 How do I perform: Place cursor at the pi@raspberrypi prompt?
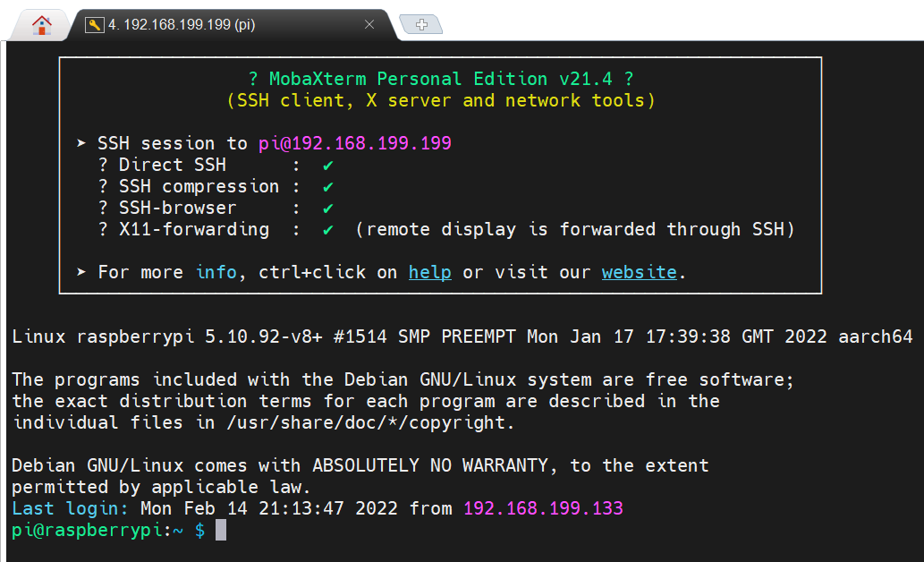click(221, 531)
